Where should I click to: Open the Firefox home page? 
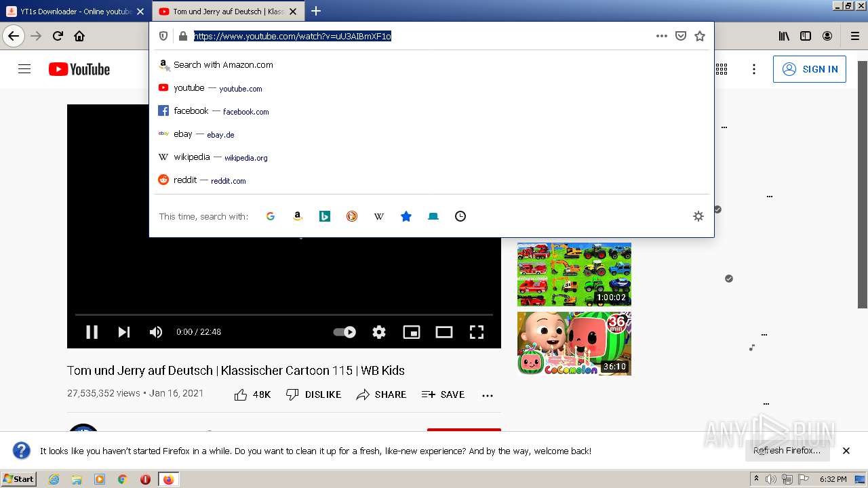(x=79, y=36)
